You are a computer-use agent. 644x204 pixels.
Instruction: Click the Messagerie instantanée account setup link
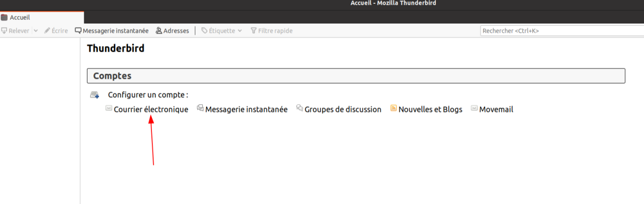pos(246,109)
